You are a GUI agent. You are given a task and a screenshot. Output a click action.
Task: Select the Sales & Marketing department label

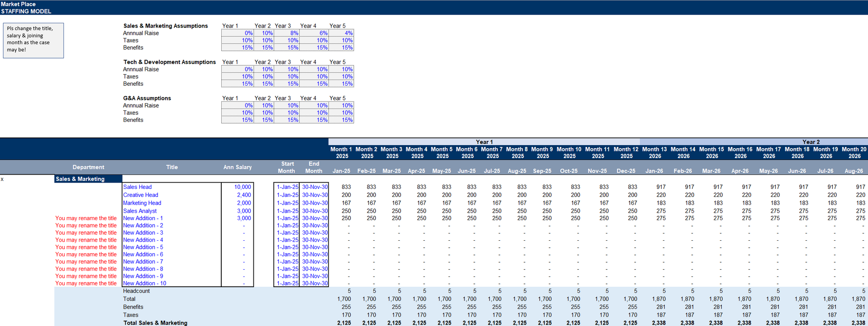coord(88,179)
